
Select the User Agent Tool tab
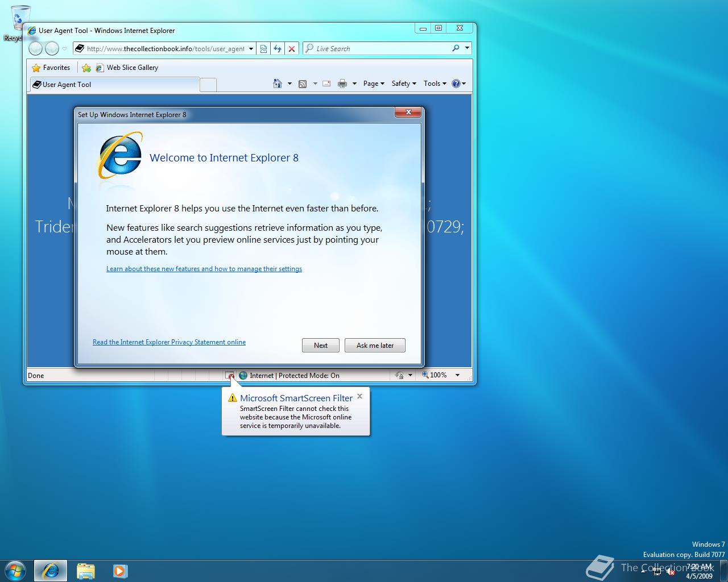point(114,85)
